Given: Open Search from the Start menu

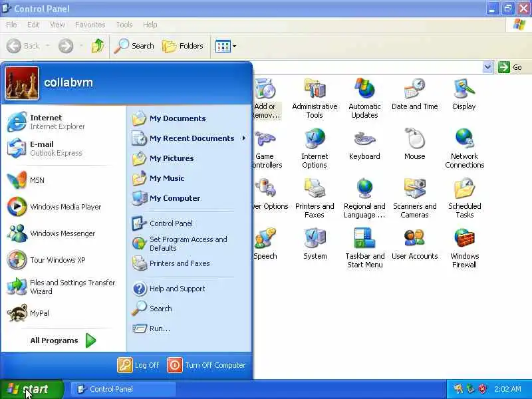Looking at the screenshot, I should click(189, 309).
